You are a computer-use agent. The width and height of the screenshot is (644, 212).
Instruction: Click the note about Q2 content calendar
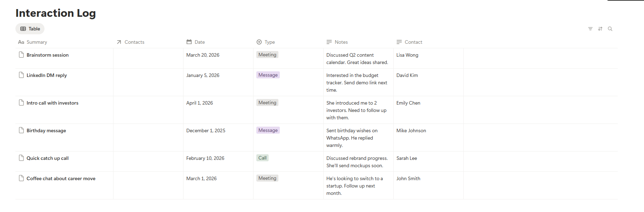point(357,58)
